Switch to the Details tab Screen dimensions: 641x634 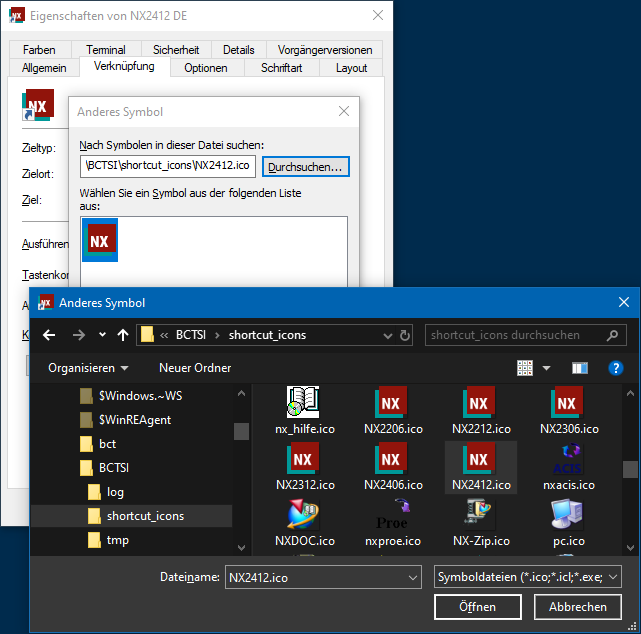coord(239,50)
